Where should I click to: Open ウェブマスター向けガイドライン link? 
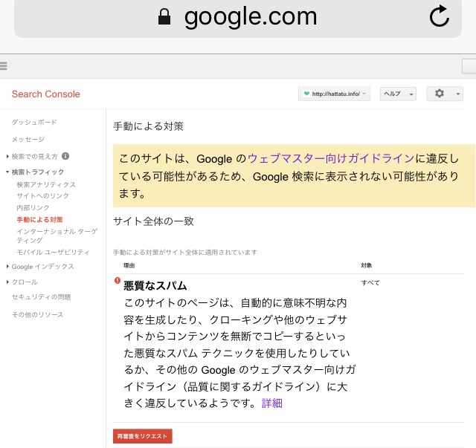click(x=331, y=158)
